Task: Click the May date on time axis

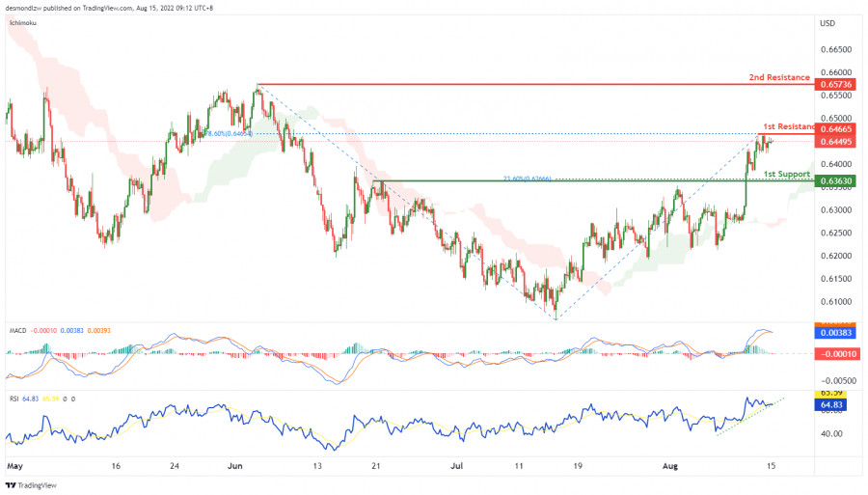Action: (14, 464)
